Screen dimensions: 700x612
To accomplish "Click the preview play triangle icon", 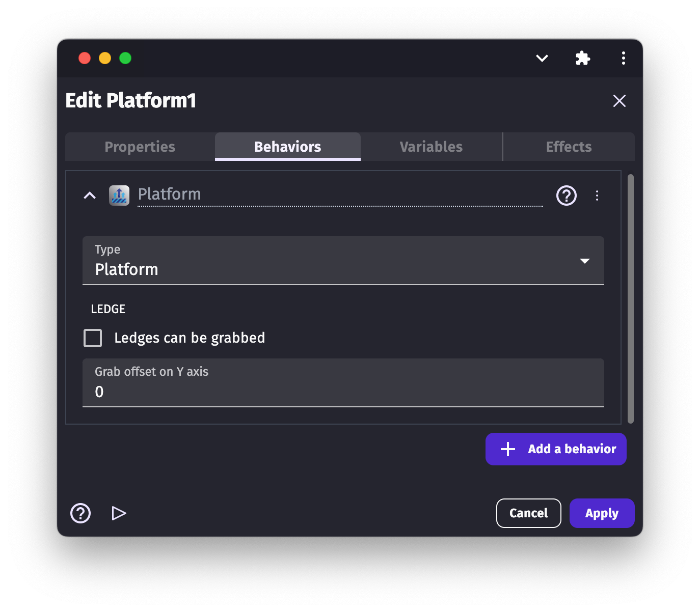I will (119, 513).
